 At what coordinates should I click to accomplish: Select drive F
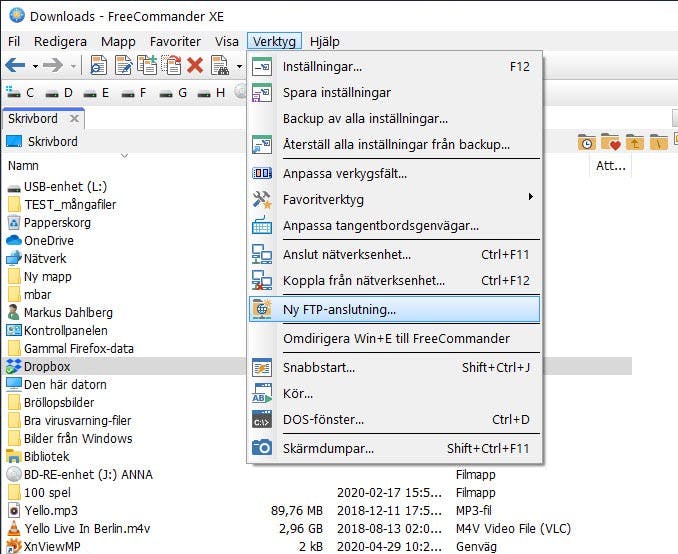coord(134,93)
